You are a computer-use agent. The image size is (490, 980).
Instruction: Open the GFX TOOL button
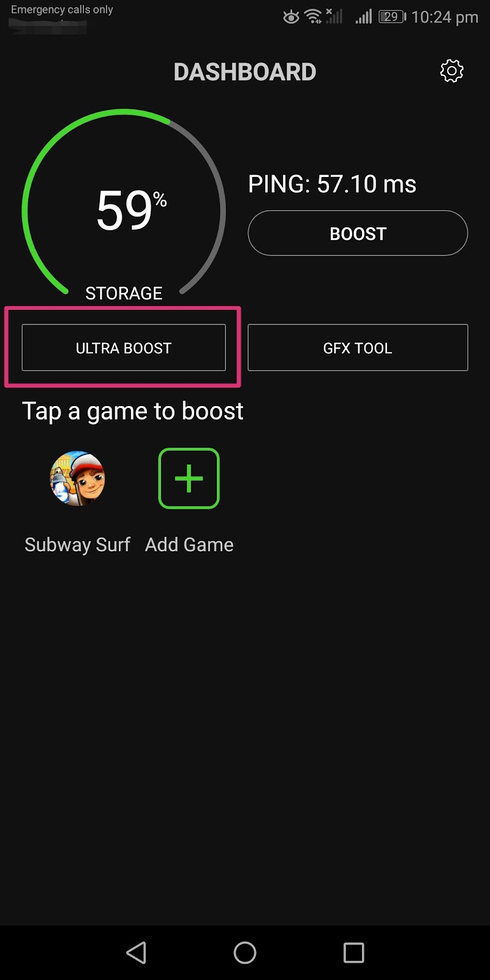(358, 348)
